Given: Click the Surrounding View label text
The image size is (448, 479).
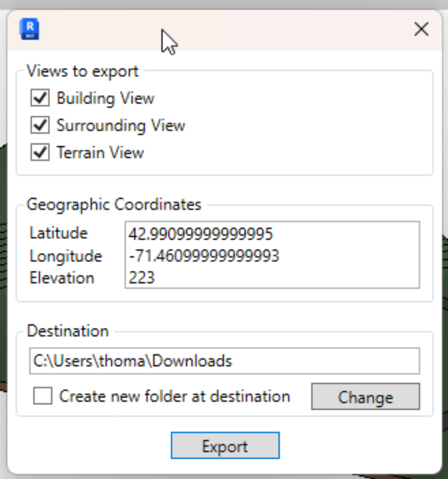Looking at the screenshot, I should pyautogui.click(x=121, y=125).
